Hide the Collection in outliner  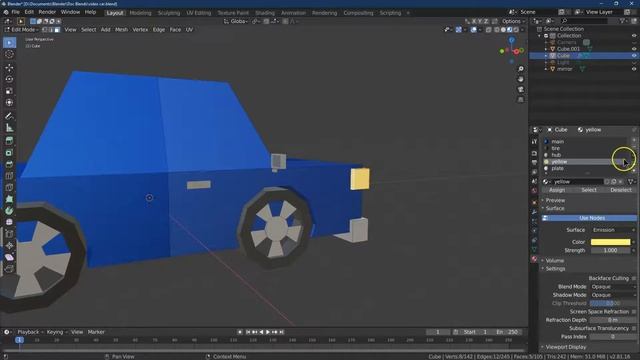coord(634,36)
